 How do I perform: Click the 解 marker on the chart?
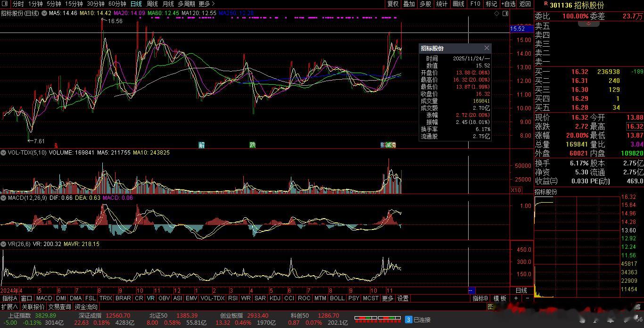pyautogui.click(x=201, y=145)
